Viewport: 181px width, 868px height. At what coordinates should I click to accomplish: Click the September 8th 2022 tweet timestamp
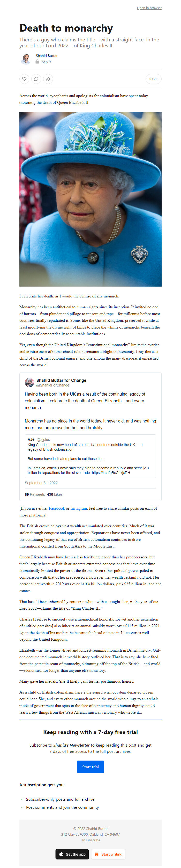click(x=42, y=483)
